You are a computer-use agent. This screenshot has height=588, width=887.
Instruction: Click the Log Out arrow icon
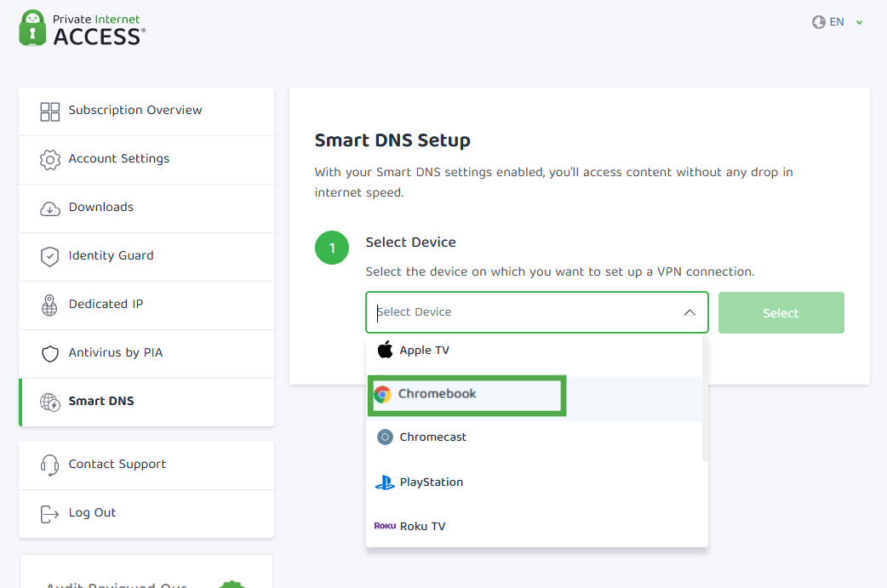tap(49, 514)
